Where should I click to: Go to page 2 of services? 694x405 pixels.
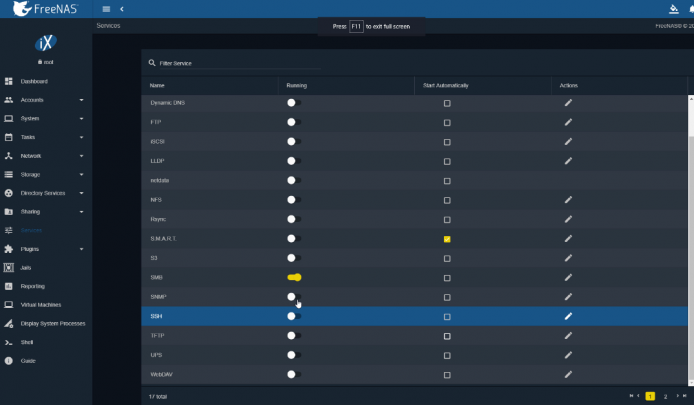665,396
